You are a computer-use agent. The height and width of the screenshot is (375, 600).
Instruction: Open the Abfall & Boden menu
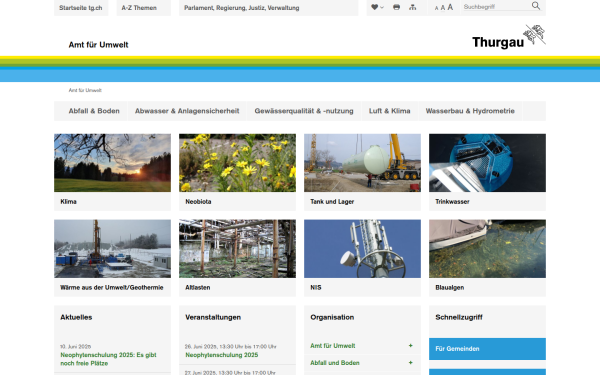point(94,111)
